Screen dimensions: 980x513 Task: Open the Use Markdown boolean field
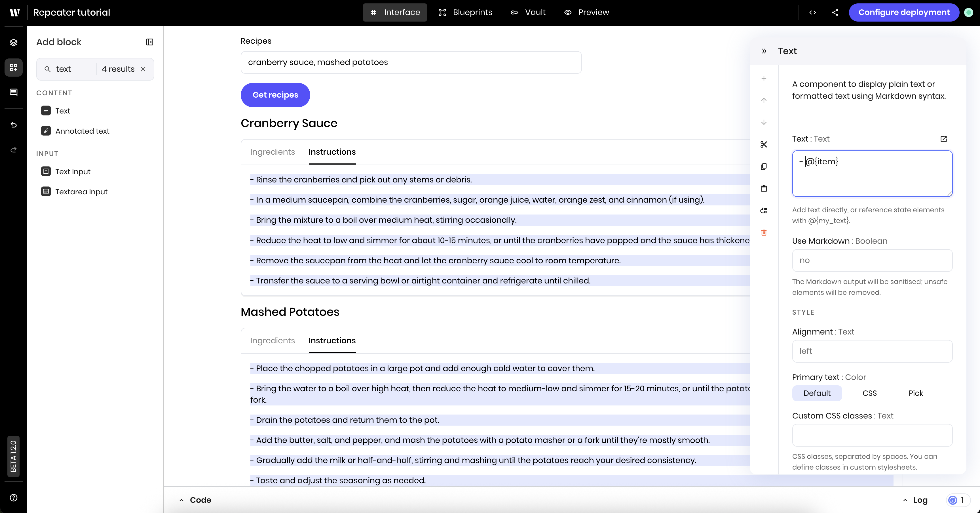pos(872,260)
